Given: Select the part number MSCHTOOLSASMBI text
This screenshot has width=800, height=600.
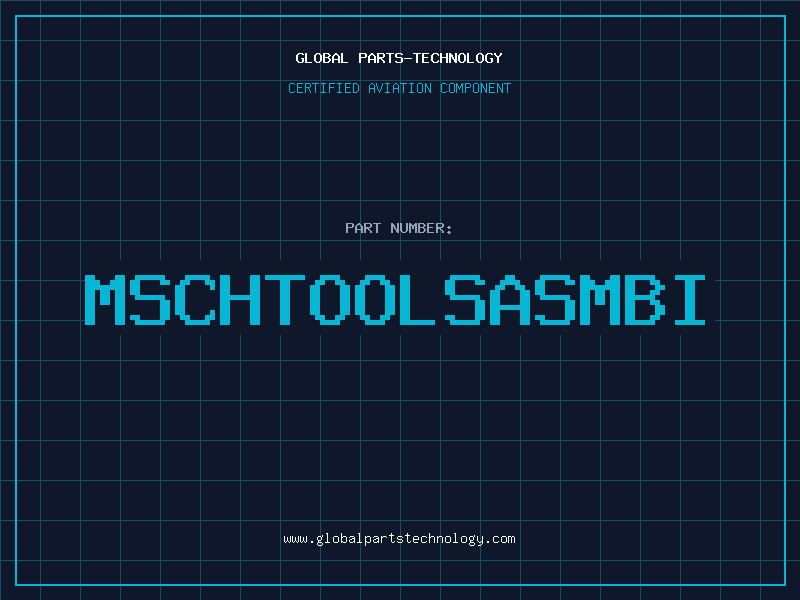Looking at the screenshot, I should tap(396, 300).
